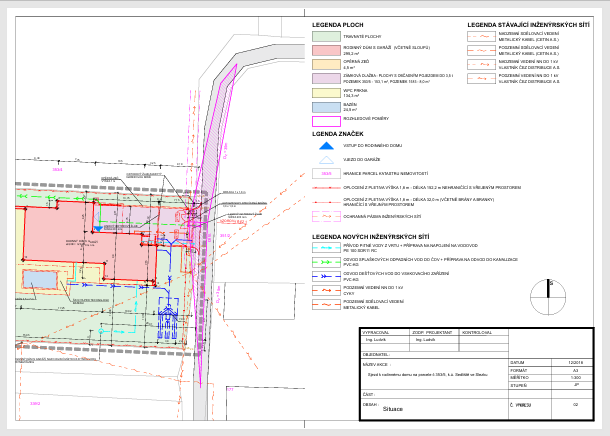Click the light blue pool swatch
The height and width of the screenshot is (436, 610).
point(326,106)
